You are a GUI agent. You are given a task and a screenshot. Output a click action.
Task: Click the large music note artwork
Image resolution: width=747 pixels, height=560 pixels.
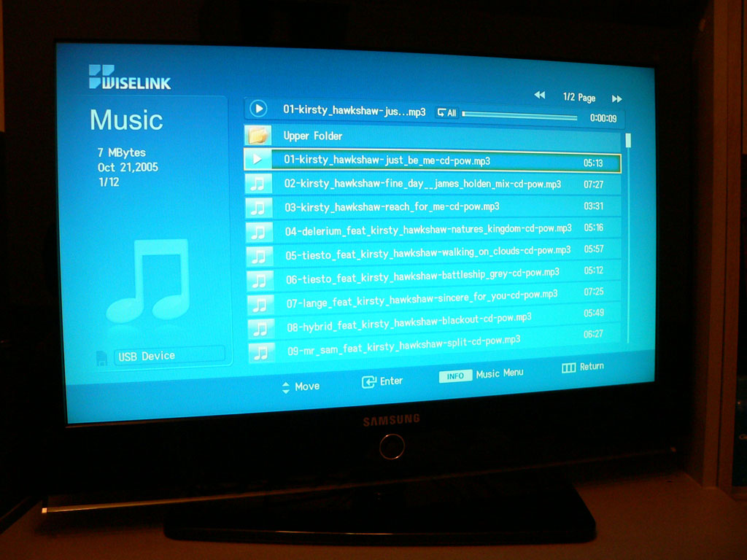(150, 281)
